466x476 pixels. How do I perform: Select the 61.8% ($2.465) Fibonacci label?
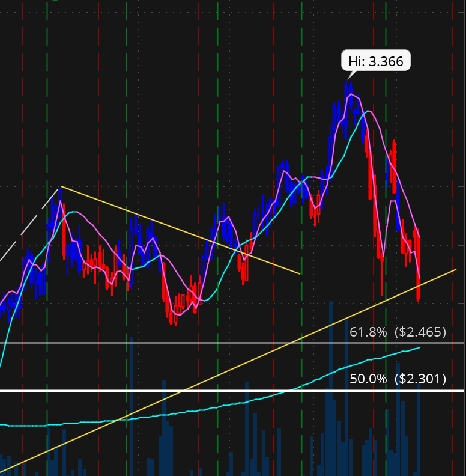point(398,332)
